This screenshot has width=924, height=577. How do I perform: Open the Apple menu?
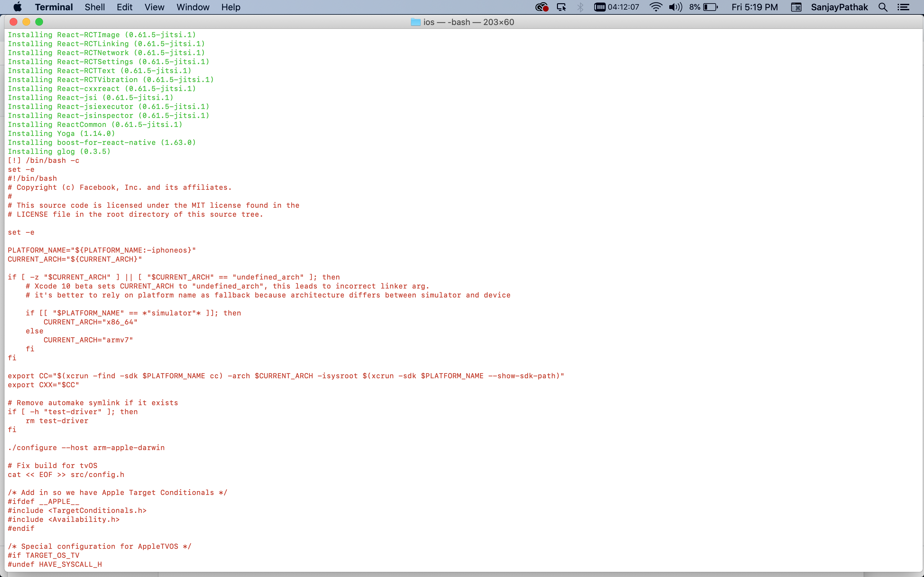click(x=18, y=7)
